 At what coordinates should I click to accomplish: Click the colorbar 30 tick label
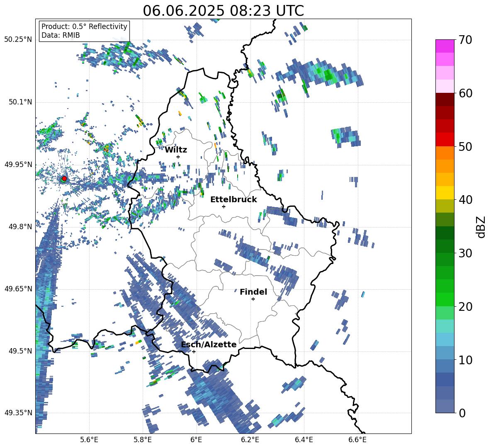(x=465, y=253)
